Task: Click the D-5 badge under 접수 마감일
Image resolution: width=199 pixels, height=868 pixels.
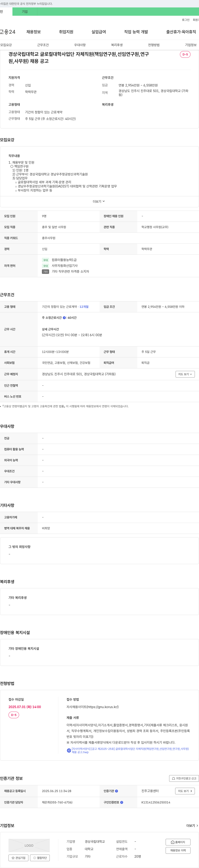Action: (14, 715)
